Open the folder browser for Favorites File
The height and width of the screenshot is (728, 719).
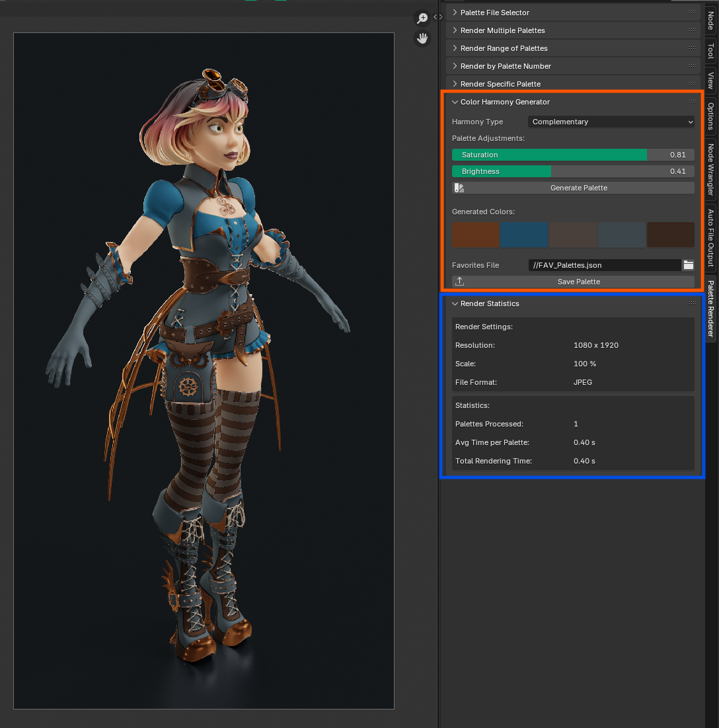click(x=688, y=265)
